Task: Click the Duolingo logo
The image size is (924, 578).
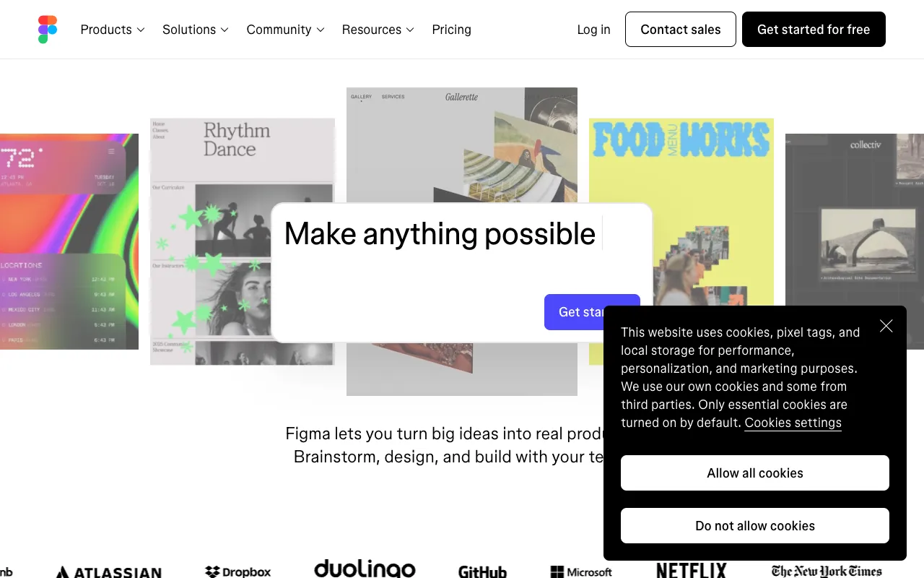Action: pos(365,569)
